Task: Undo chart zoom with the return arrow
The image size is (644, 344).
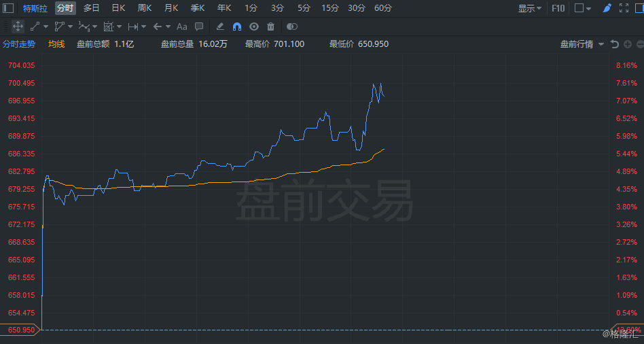Action: point(614,44)
